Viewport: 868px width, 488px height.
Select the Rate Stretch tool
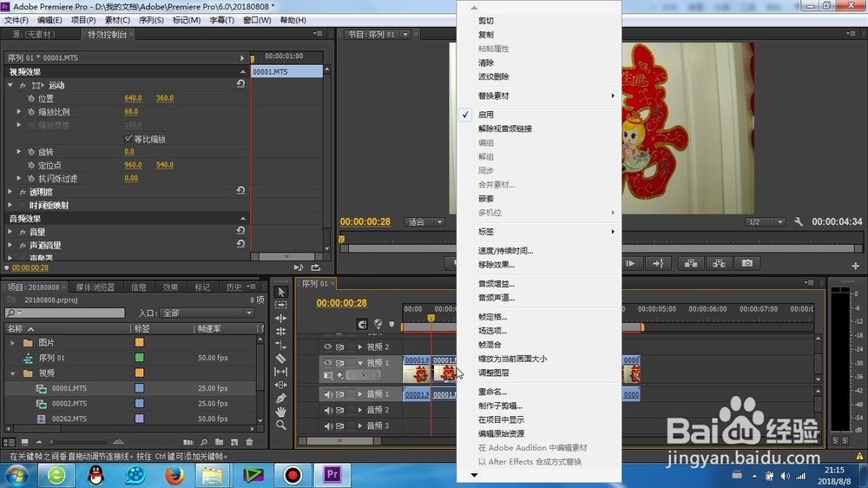(x=281, y=345)
